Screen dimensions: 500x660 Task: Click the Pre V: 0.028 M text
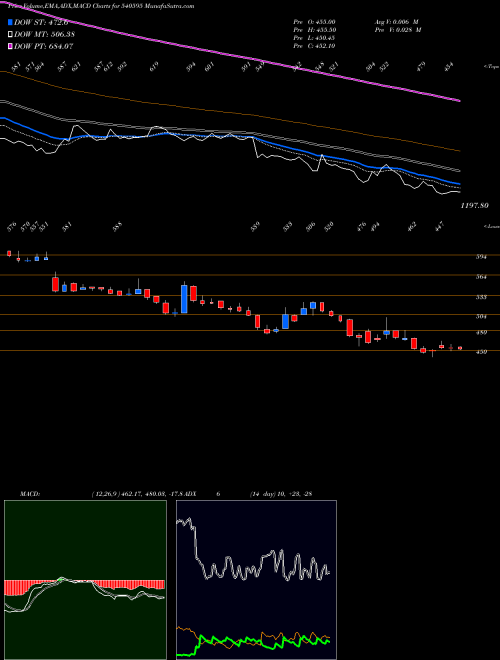tap(397, 30)
